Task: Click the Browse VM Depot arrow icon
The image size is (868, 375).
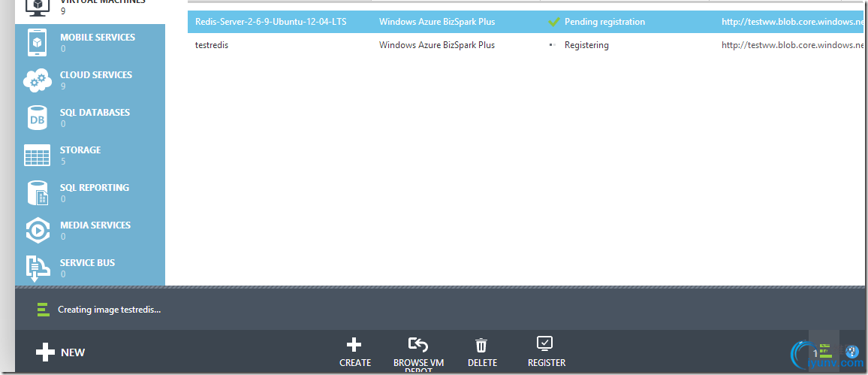Action: pos(418,345)
